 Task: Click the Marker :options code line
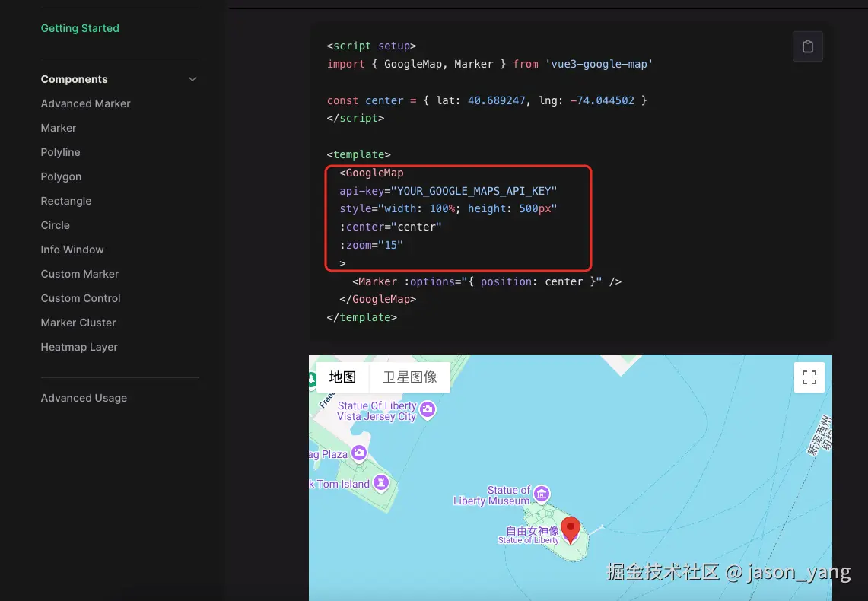tap(487, 281)
